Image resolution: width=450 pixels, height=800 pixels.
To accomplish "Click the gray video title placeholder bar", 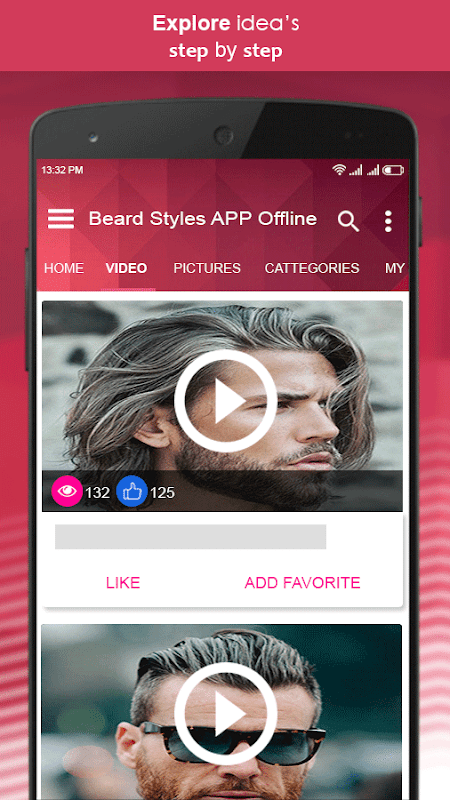I will click(190, 537).
